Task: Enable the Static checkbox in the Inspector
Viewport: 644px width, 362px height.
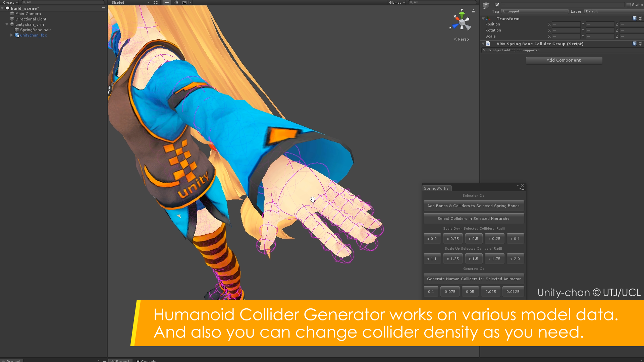Action: coord(628,5)
